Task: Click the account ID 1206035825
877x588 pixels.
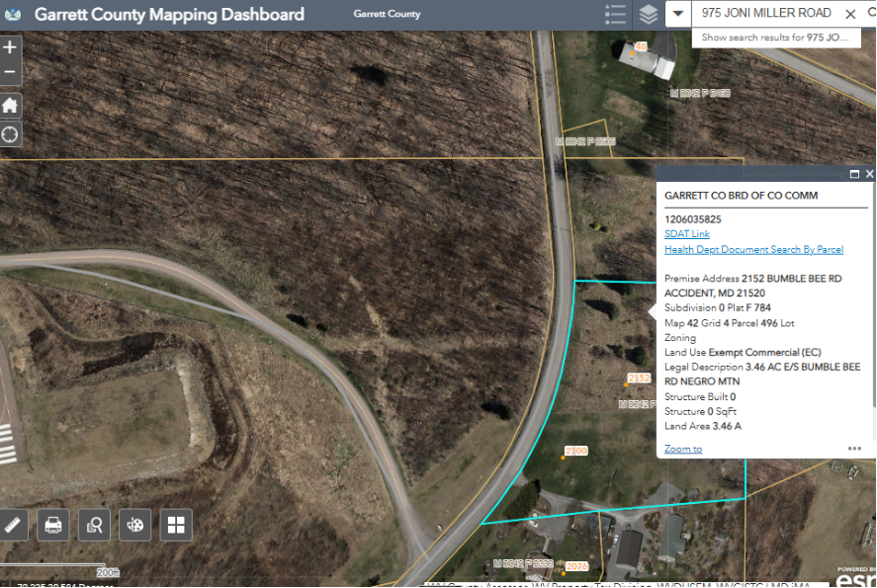Action: coord(693,219)
